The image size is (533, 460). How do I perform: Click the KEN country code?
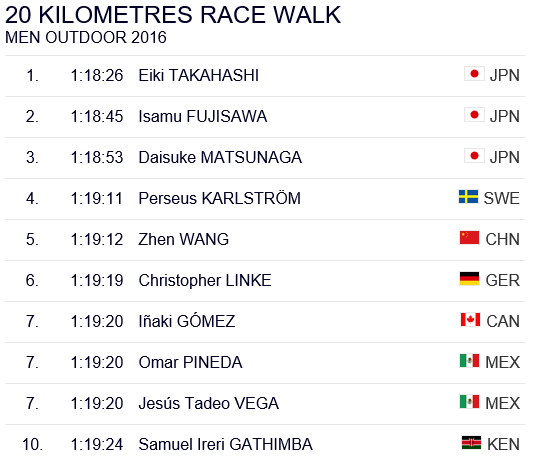pyautogui.click(x=503, y=444)
